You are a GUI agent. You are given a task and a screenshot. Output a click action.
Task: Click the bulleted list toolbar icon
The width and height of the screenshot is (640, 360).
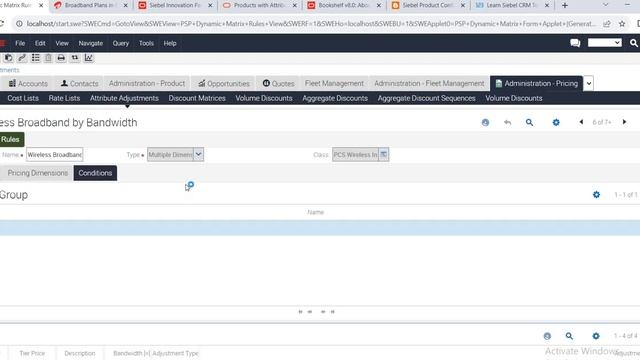(36, 58)
